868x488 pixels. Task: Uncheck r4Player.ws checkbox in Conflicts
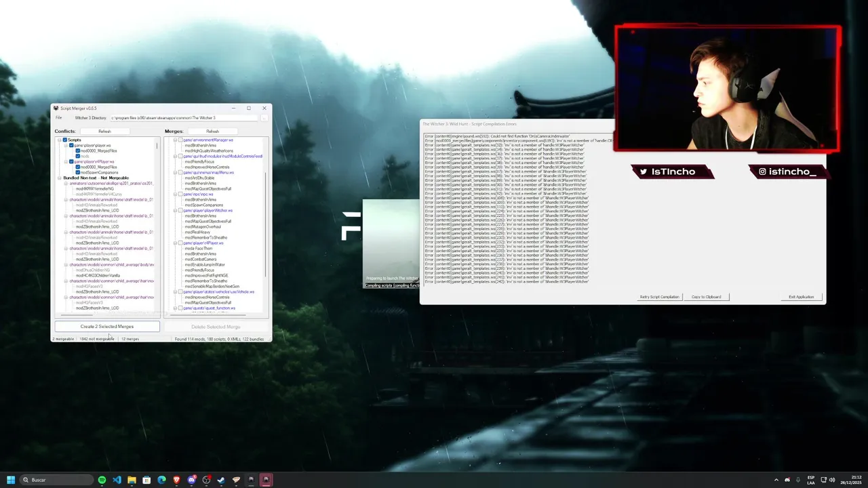click(x=71, y=162)
